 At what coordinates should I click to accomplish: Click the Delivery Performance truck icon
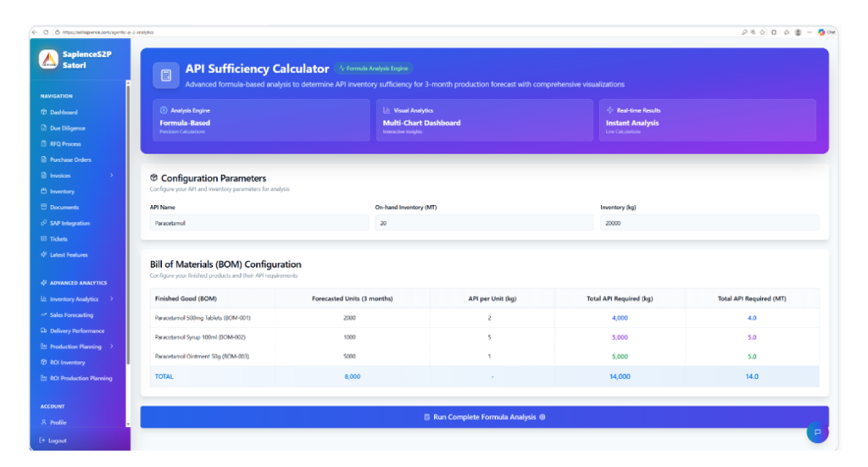44,331
